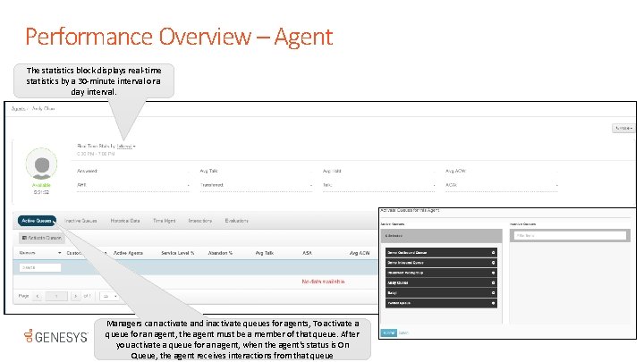Click Cancel in the Activate Queues dialog
The height and width of the screenshot is (362, 644).
click(403, 333)
